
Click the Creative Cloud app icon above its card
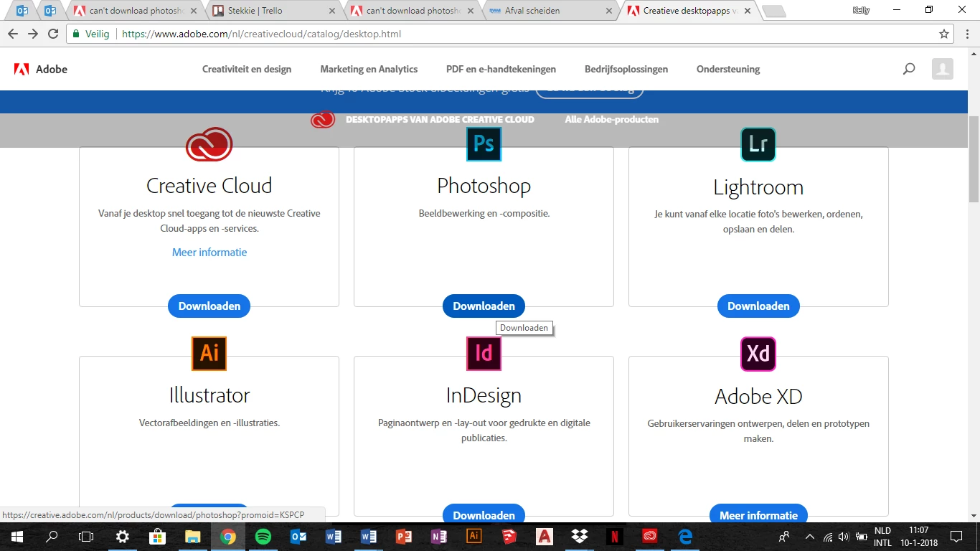click(209, 143)
